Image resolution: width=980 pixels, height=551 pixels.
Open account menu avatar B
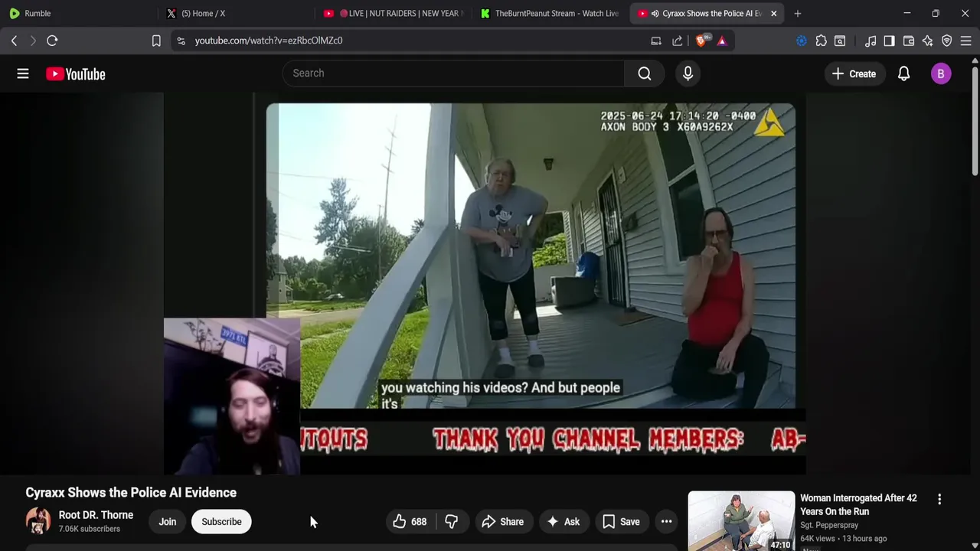coord(941,73)
